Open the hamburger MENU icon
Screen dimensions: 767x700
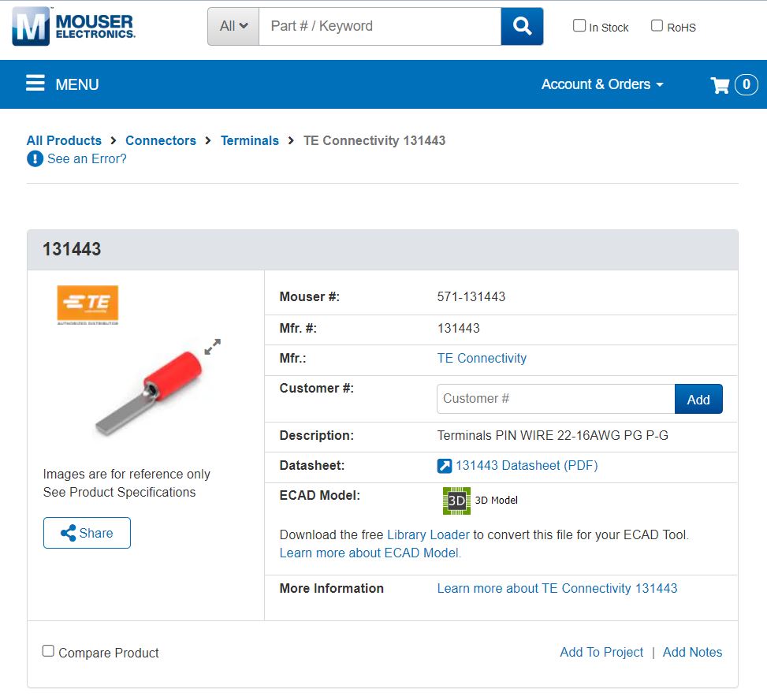[35, 84]
